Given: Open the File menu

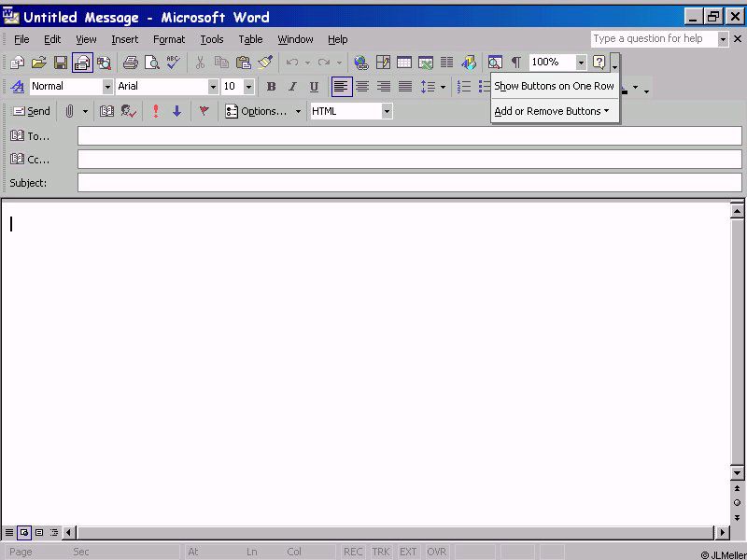Looking at the screenshot, I should [21, 39].
